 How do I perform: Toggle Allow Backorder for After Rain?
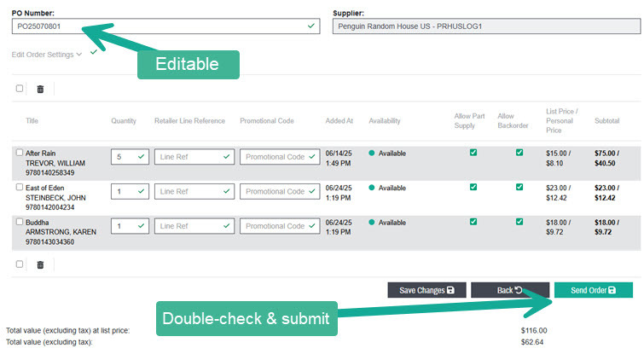point(519,153)
